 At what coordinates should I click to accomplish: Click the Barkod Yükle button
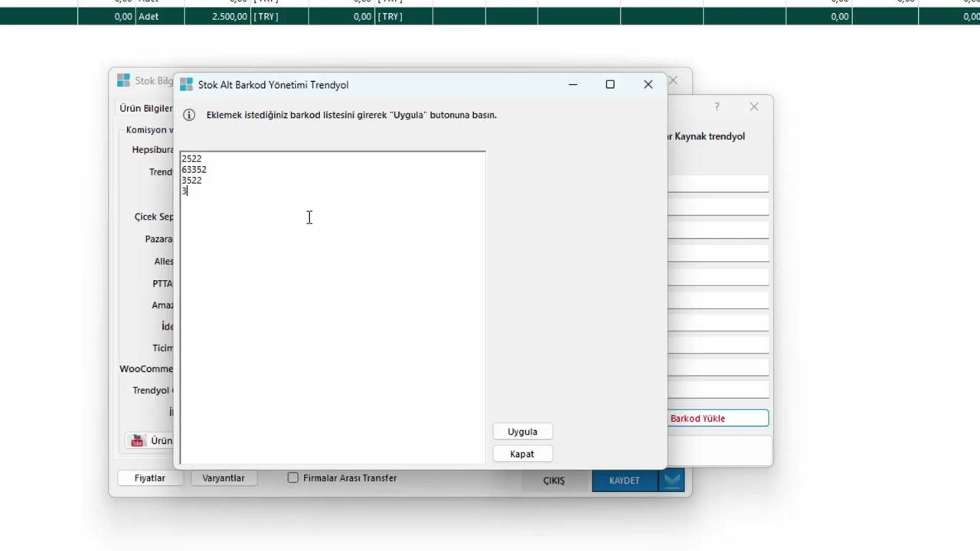(x=718, y=419)
